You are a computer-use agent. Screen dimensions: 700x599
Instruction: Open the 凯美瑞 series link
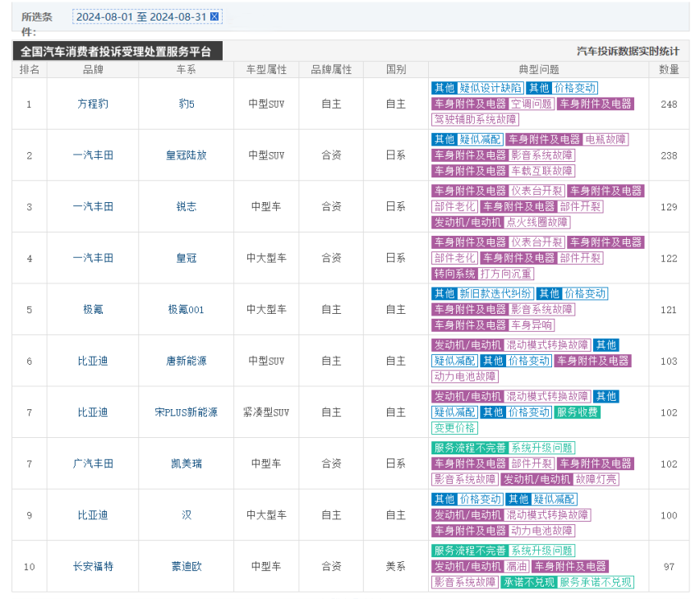(x=187, y=463)
